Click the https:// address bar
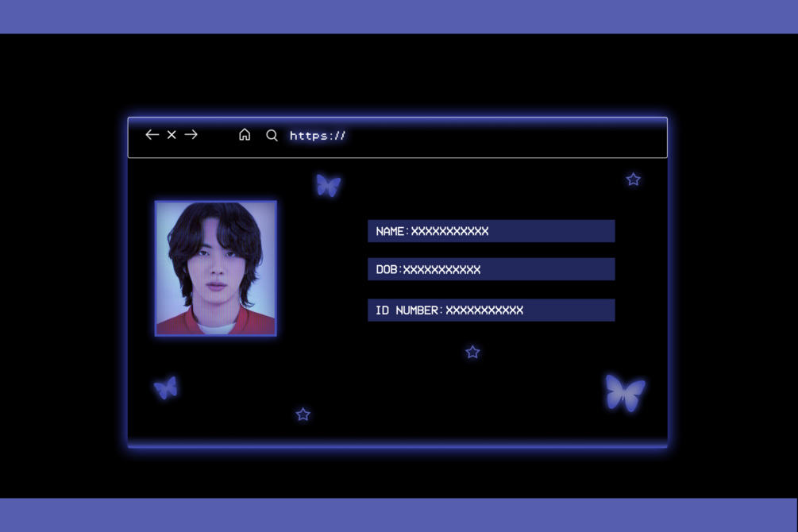 (x=318, y=135)
